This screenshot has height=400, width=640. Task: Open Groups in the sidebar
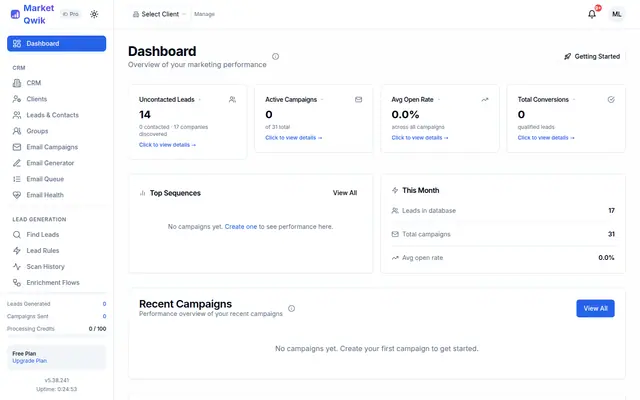click(x=56, y=131)
